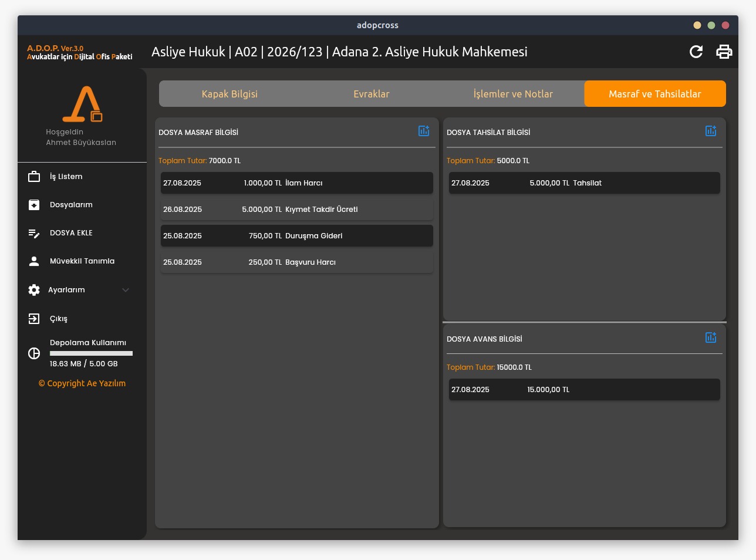The image size is (756, 560).
Task: Add new advance in Dosya Avans panel
Action: (x=710, y=338)
